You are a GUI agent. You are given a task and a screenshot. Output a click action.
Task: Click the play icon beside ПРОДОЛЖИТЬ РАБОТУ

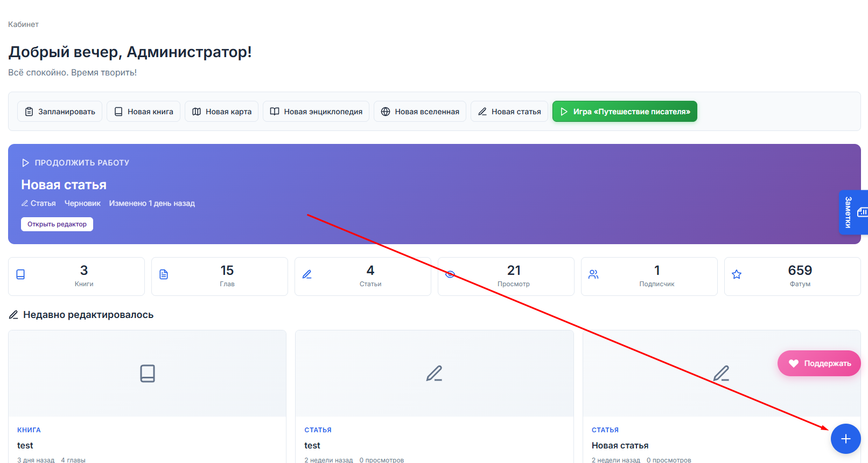(25, 163)
